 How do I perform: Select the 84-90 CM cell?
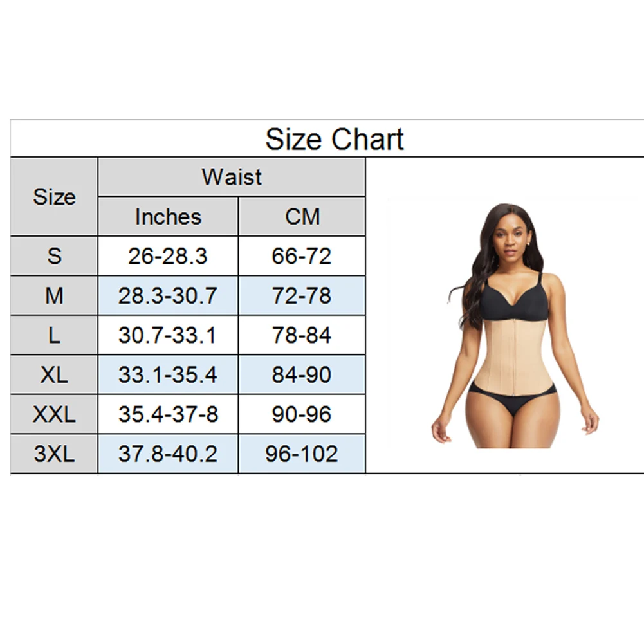[302, 375]
